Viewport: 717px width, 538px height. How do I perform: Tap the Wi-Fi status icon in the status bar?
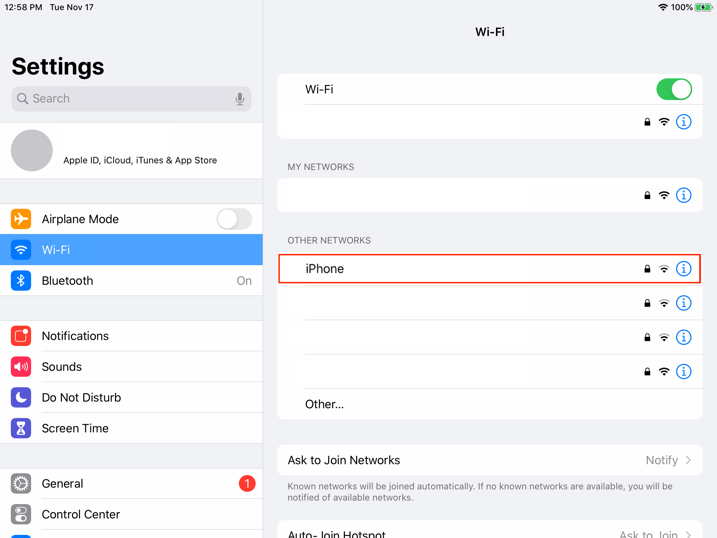pyautogui.click(x=663, y=7)
